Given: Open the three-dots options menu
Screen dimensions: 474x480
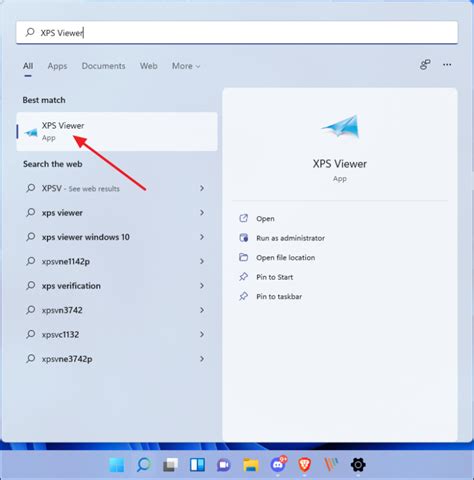Looking at the screenshot, I should point(447,65).
